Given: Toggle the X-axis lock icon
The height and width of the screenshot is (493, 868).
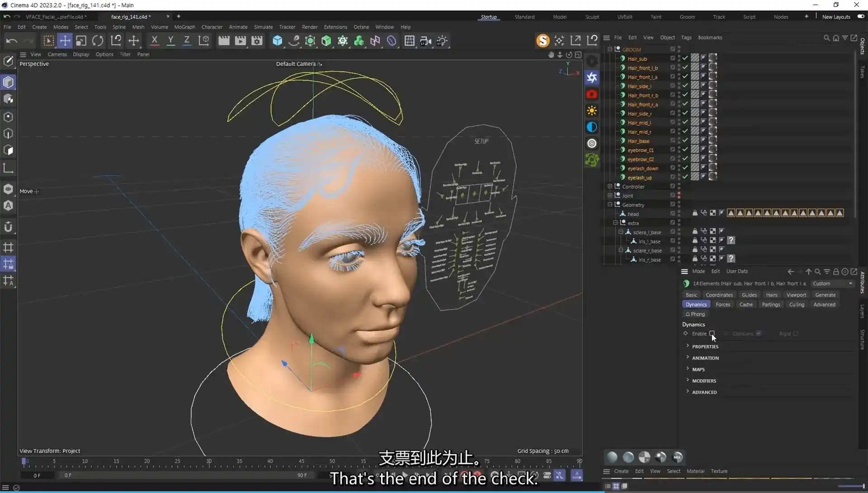Looking at the screenshot, I should pyautogui.click(x=154, y=41).
